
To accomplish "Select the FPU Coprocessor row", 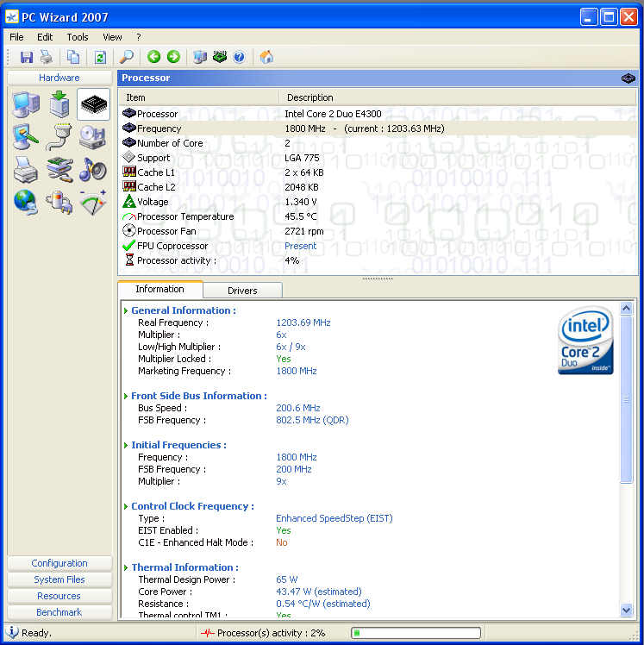I will 378,246.
